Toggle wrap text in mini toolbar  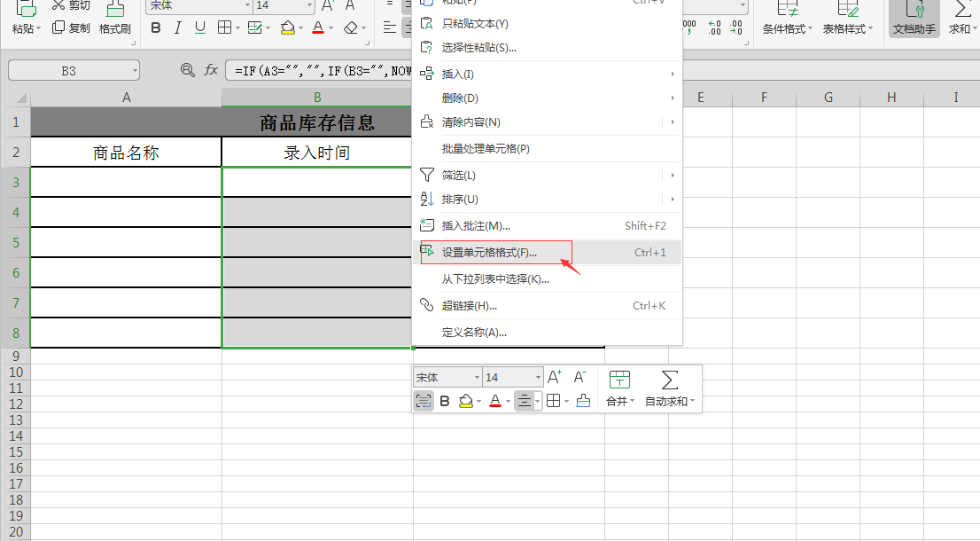point(424,401)
